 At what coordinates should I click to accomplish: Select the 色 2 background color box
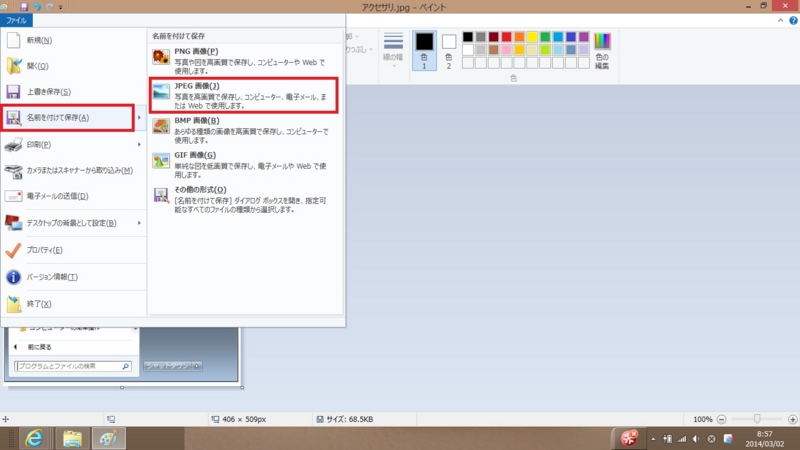point(449,50)
